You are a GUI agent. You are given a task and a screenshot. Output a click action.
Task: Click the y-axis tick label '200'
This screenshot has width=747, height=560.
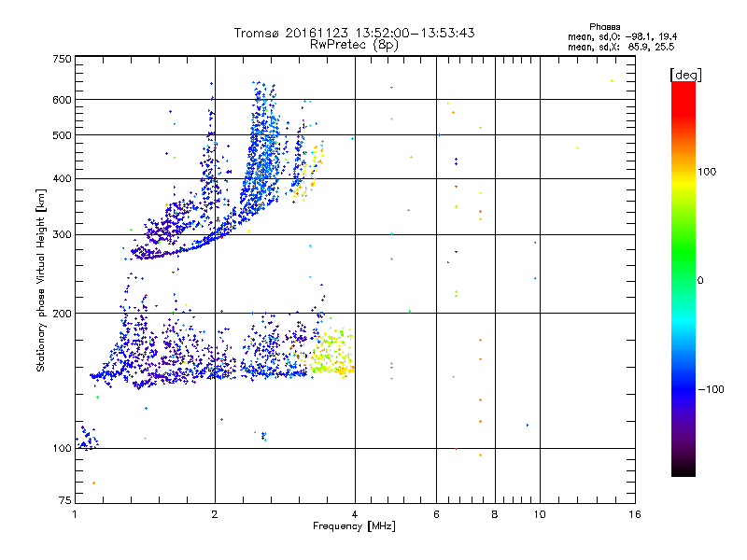[62, 314]
